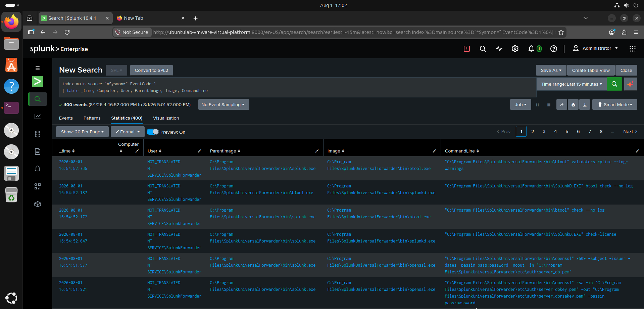Open Terminal from the Ubuntu dock
This screenshot has width=644, height=309.
coord(11,108)
